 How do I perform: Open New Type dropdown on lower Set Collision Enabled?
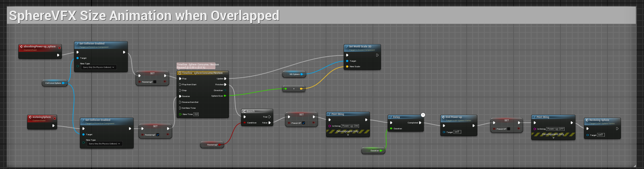pyautogui.click(x=104, y=144)
